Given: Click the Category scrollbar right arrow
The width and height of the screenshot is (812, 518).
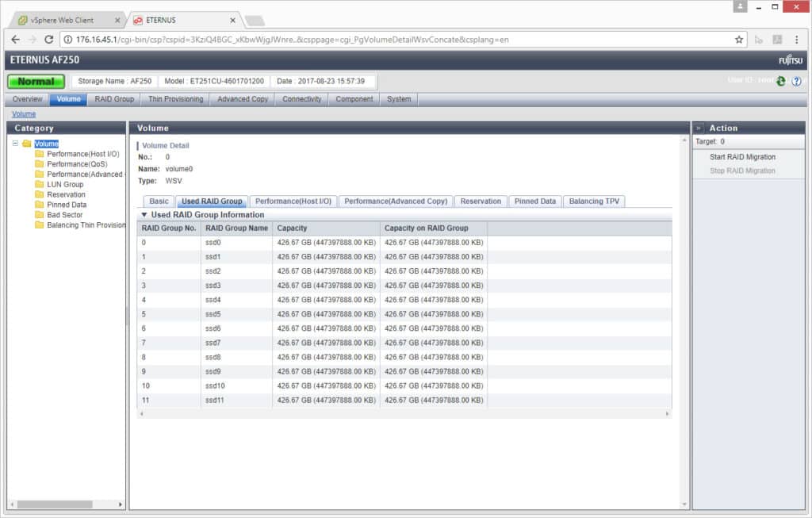Looking at the screenshot, I should pos(121,504).
